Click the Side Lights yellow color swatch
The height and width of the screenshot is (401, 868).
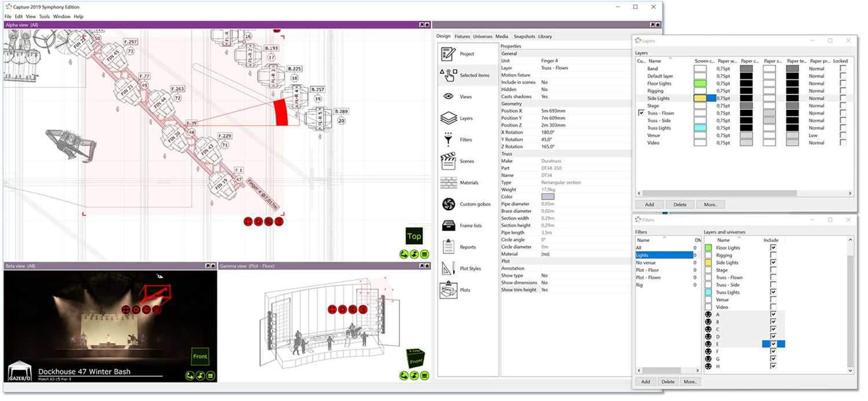tap(699, 98)
